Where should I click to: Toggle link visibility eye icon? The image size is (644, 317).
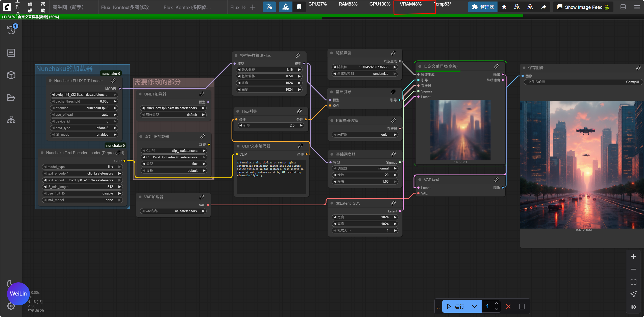tap(633, 307)
